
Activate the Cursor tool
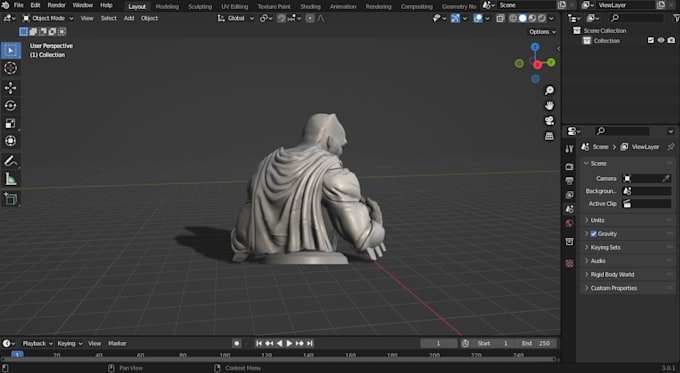pos(11,68)
